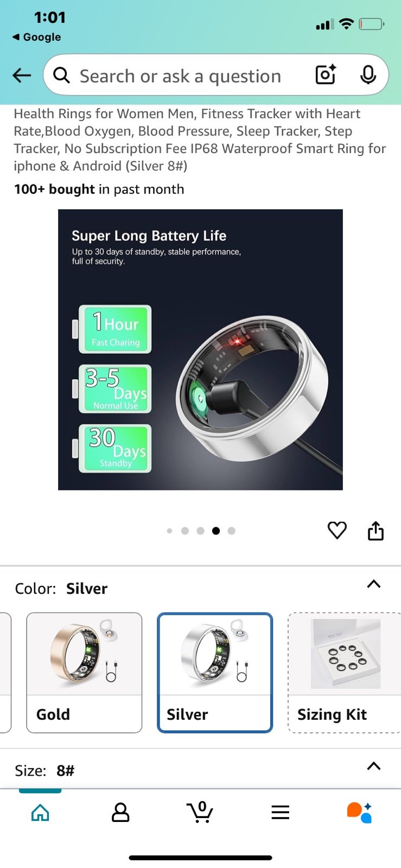Image resolution: width=401 pixels, height=868 pixels.
Task: Open the account profile icon
Action: click(x=120, y=812)
